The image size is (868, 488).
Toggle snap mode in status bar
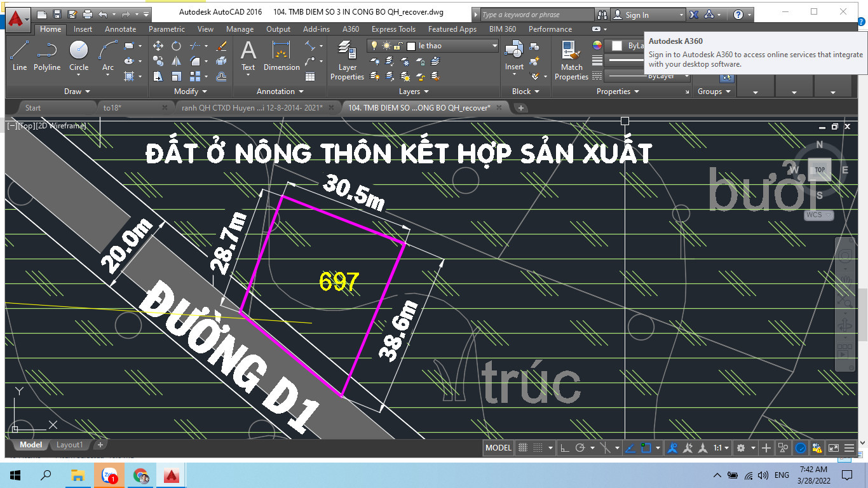pos(538,448)
